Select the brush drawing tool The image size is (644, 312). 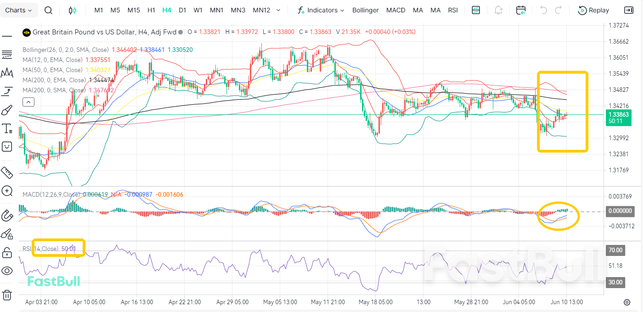click(7, 110)
